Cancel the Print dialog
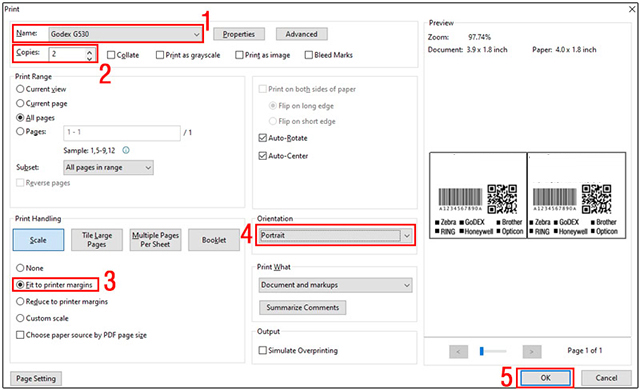This screenshot has width=640, height=390. pyautogui.click(x=606, y=378)
